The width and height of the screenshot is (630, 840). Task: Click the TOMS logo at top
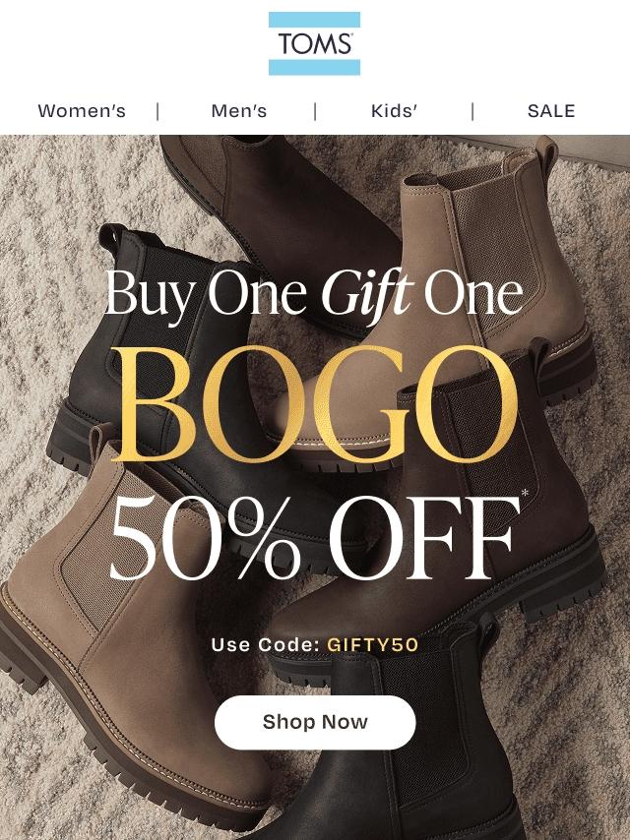[x=314, y=43]
